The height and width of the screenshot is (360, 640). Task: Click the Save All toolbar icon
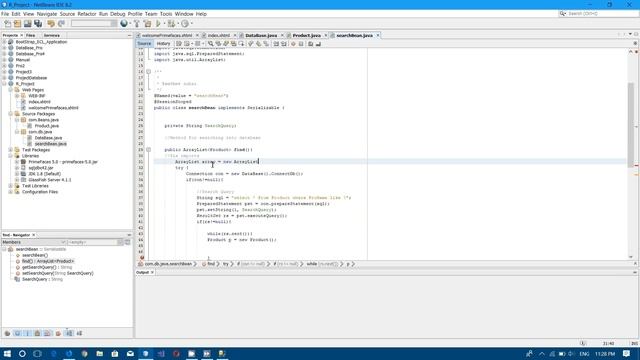pos(38,24)
